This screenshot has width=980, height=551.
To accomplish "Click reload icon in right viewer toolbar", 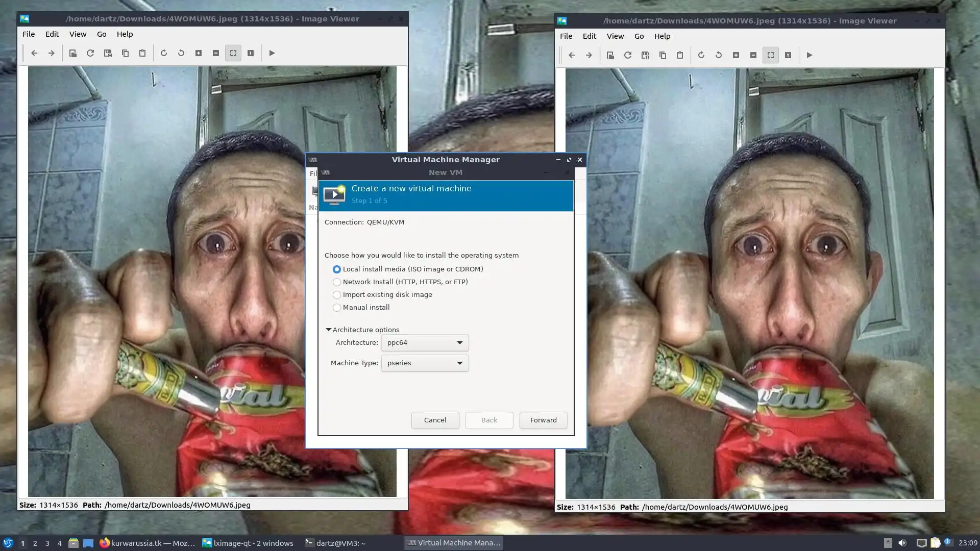I will point(628,55).
